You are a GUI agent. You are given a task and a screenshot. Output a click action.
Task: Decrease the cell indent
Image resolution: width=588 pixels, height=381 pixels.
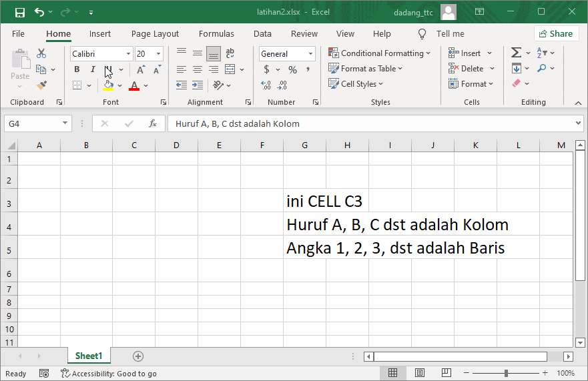[182, 85]
